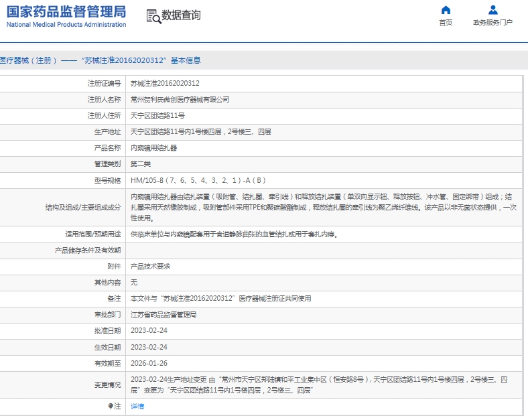Select 江苏省药品监督管理局 value
The height and width of the screenshot is (420, 528).
click(163, 315)
